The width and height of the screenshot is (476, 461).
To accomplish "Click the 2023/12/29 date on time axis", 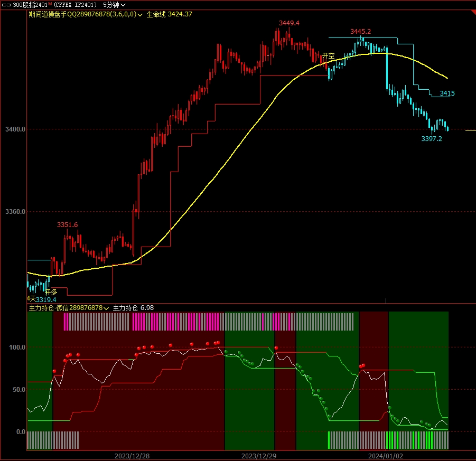I will pyautogui.click(x=259, y=455).
